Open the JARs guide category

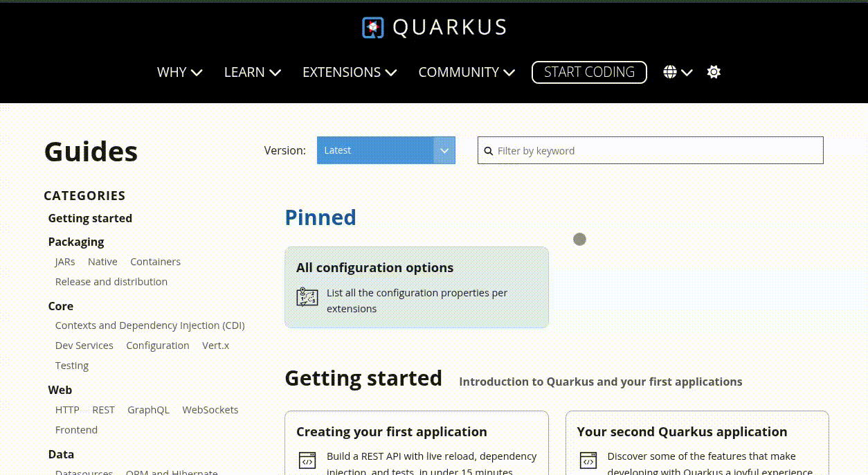pyautogui.click(x=65, y=262)
